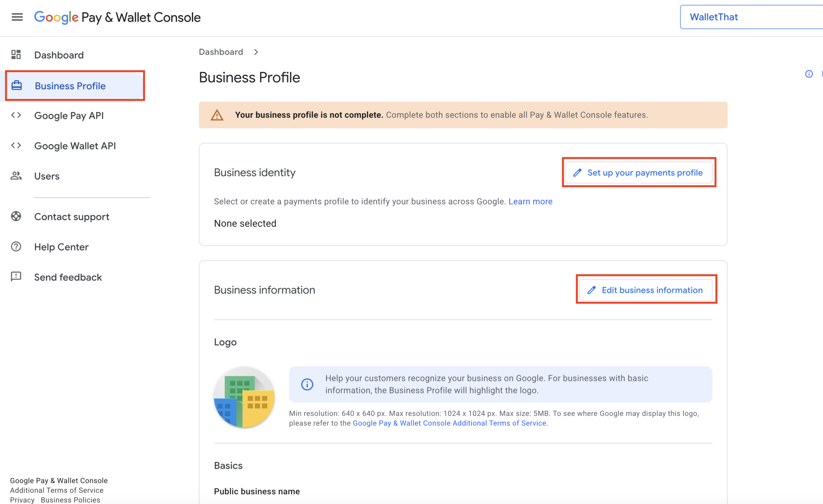
Task: Click the 'Logo' subsection heading
Action: (x=225, y=342)
